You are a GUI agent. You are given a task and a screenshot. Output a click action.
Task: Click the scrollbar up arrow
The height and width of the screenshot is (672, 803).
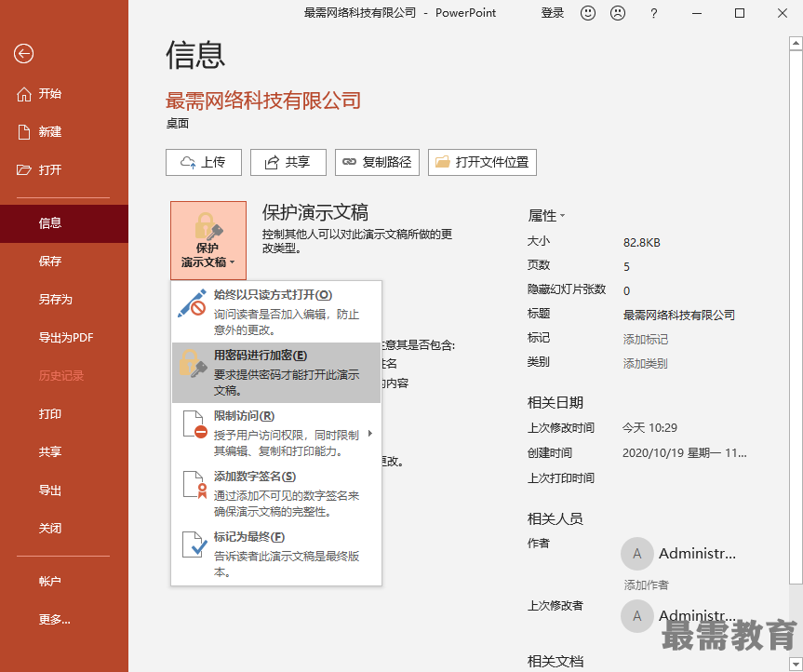coord(796,43)
